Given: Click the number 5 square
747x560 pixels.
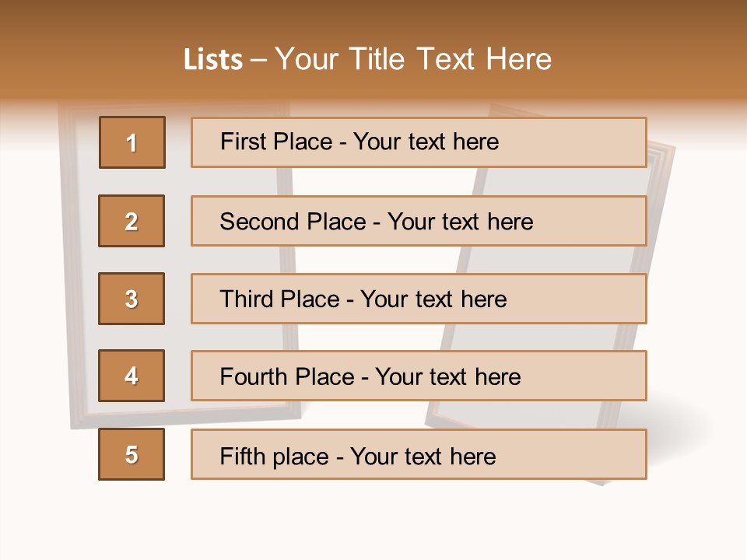Looking at the screenshot, I should (x=132, y=454).
